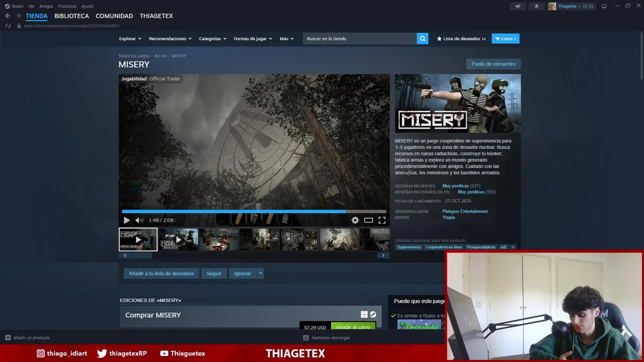Move media carousel right with arrow
This screenshot has height=362, width=644.
coord(383,255)
